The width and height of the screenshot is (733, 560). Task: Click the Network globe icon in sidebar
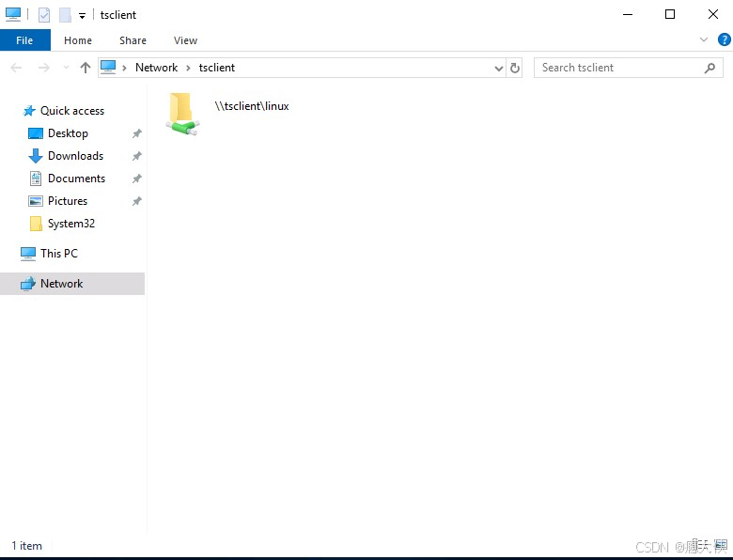(28, 283)
